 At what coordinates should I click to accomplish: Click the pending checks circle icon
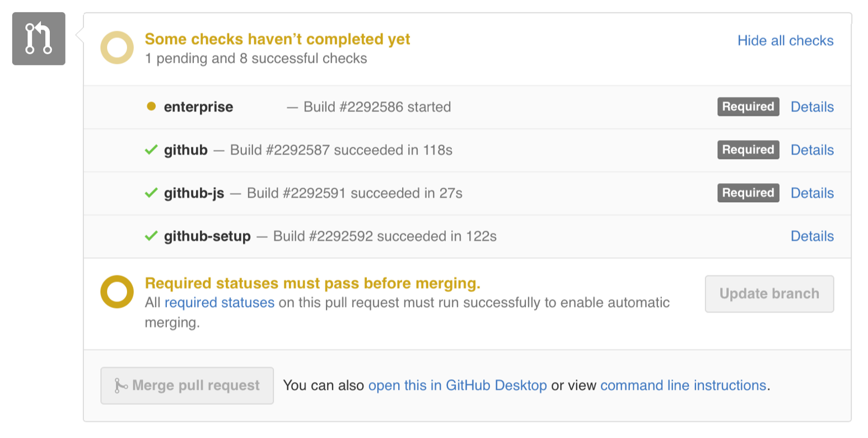(x=117, y=48)
